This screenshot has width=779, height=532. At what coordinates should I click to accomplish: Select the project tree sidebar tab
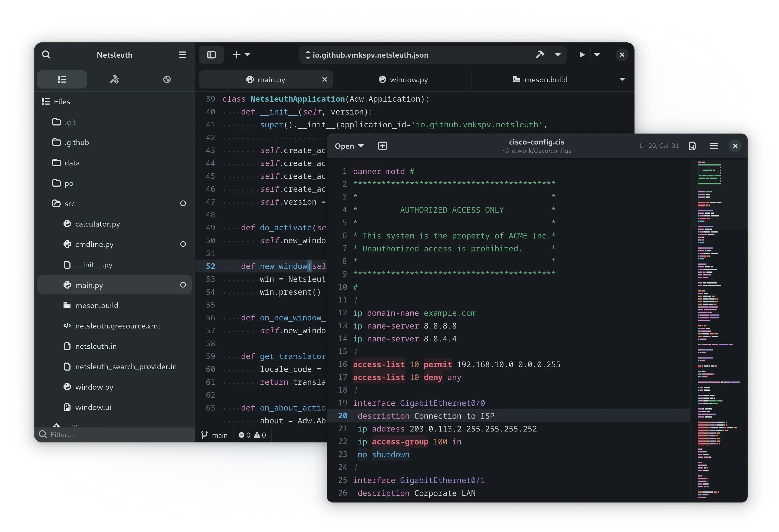pos(62,79)
